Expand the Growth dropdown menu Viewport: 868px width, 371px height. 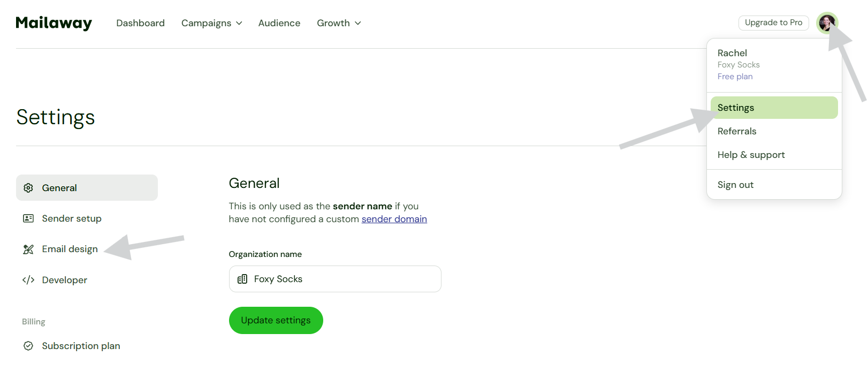coord(339,23)
